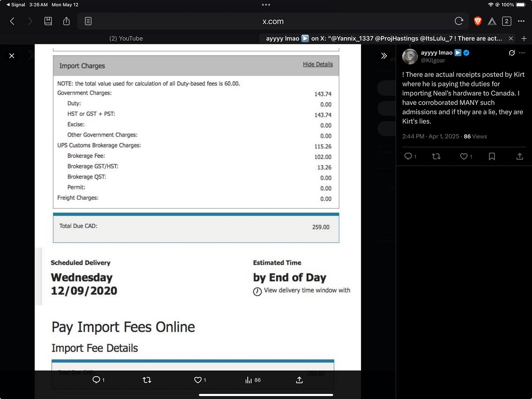Click the Total Due CAD 259.00 value
The height and width of the screenshot is (399, 532).
click(321, 227)
